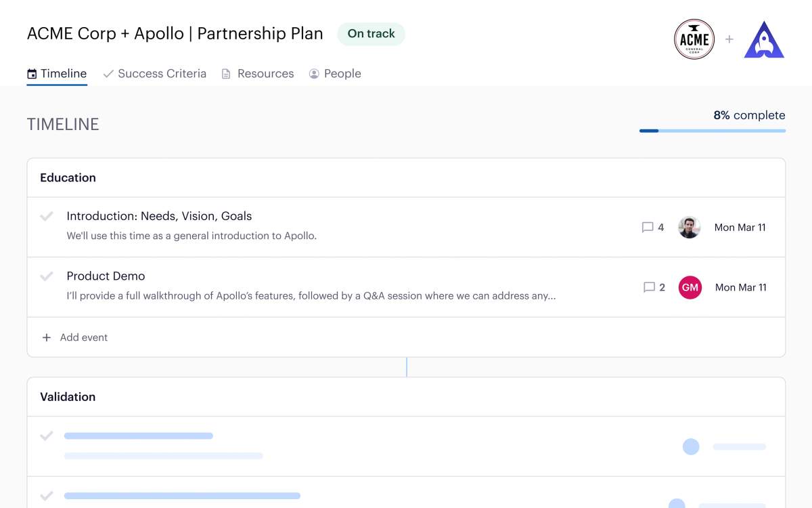Click the ACME Corp logo badge
The height and width of the screenshot is (508, 812).
[x=694, y=39]
